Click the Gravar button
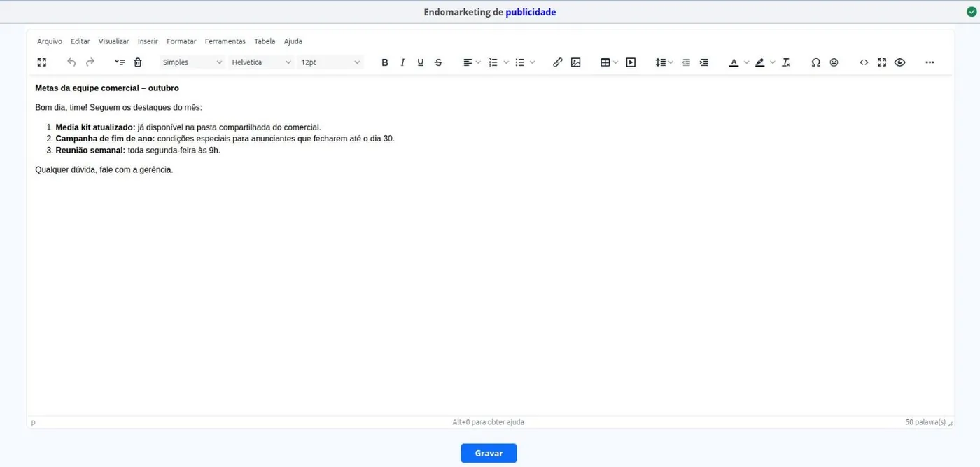This screenshot has width=980, height=467. [x=489, y=453]
